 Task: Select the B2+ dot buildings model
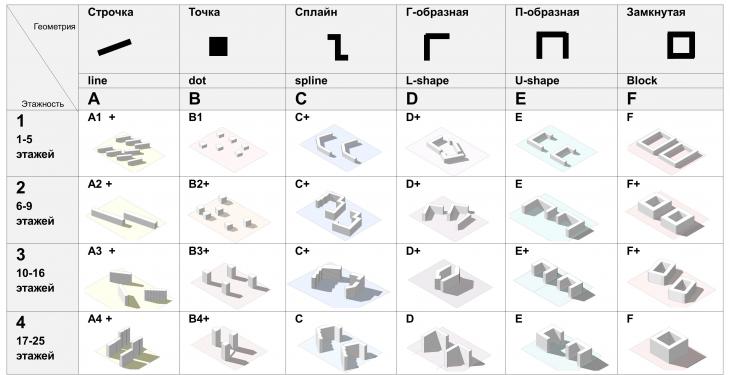pos(229,215)
